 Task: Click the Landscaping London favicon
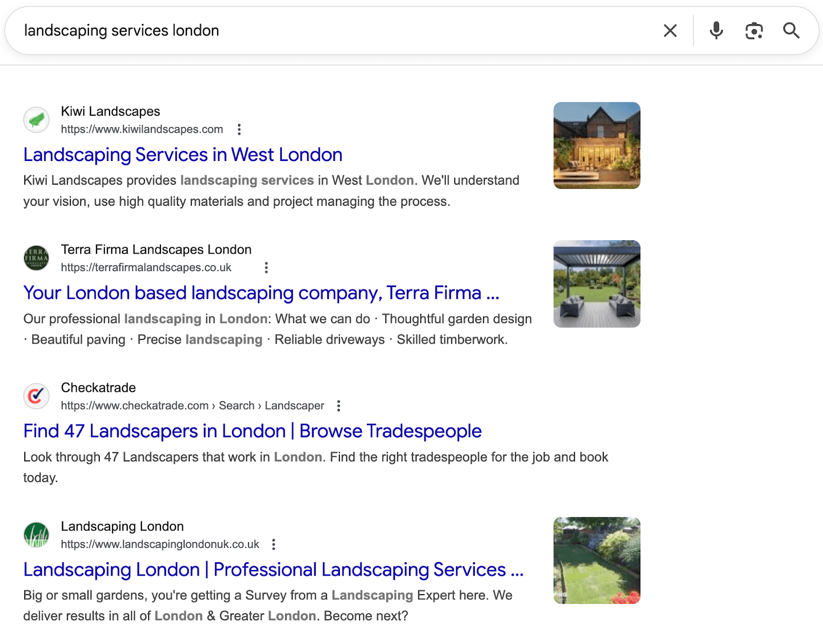pyautogui.click(x=36, y=535)
